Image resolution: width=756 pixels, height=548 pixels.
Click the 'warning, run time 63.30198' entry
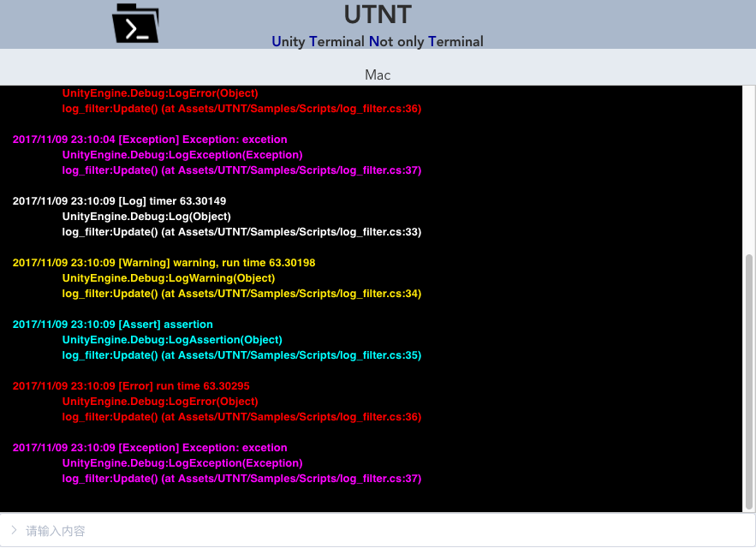click(164, 263)
